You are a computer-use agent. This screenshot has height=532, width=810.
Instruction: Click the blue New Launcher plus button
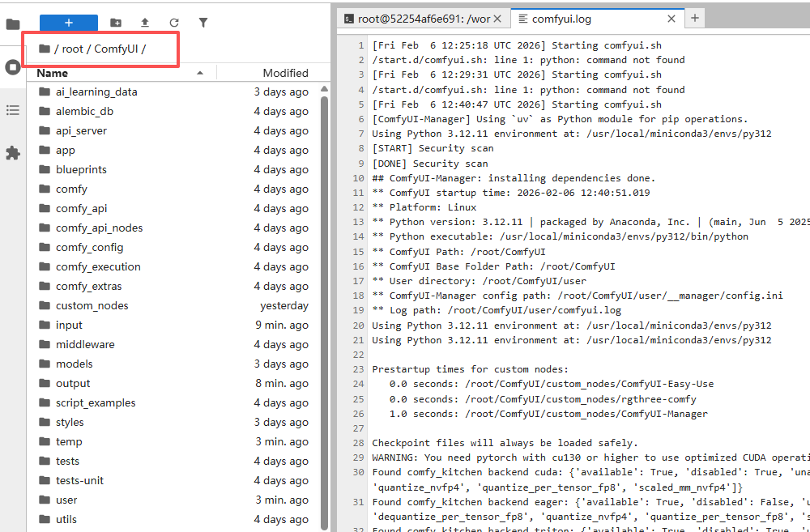(69, 23)
